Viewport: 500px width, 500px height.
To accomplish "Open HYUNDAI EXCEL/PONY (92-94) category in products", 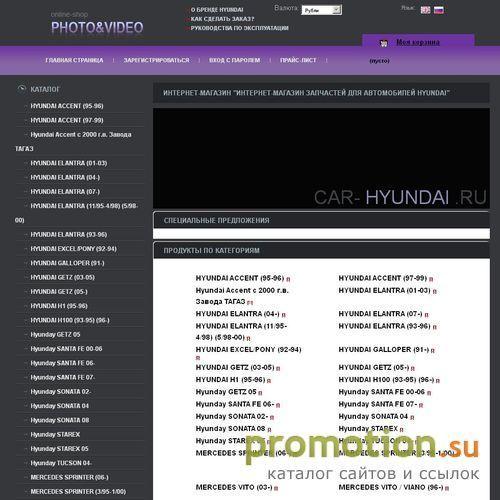I will [x=248, y=350].
